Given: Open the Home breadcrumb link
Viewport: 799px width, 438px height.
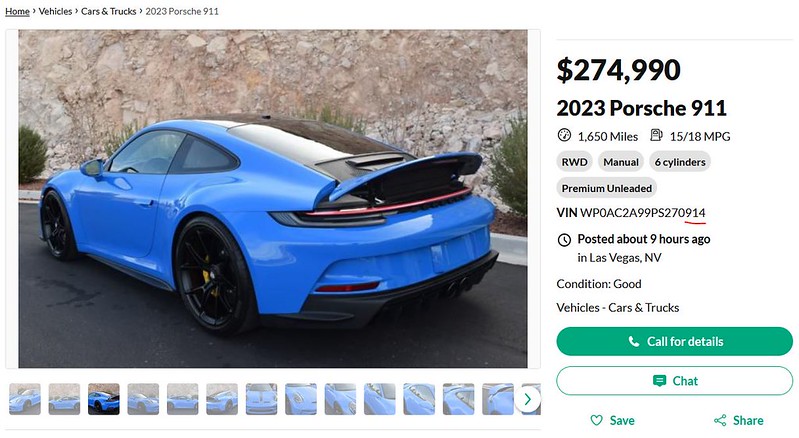Looking at the screenshot, I should (17, 11).
